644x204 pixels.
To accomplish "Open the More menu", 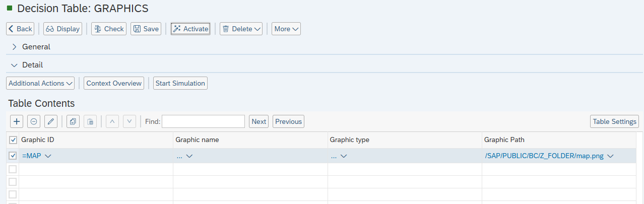I will tap(286, 29).
